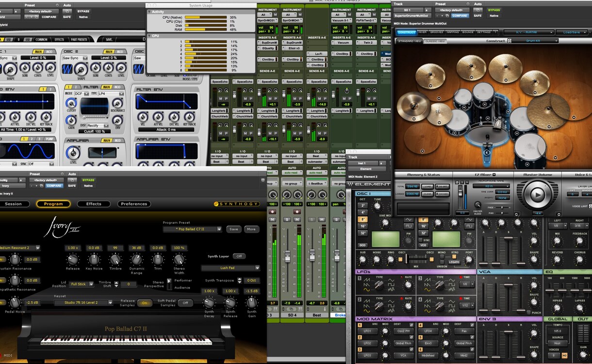
Task: Toggle the LEGATO button in Element
Action: point(454,262)
